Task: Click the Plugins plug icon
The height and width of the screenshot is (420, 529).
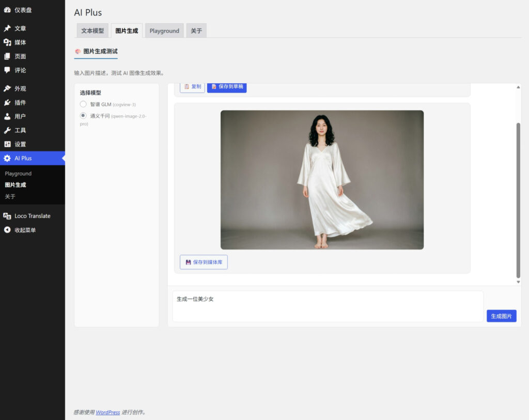Action: (7, 102)
